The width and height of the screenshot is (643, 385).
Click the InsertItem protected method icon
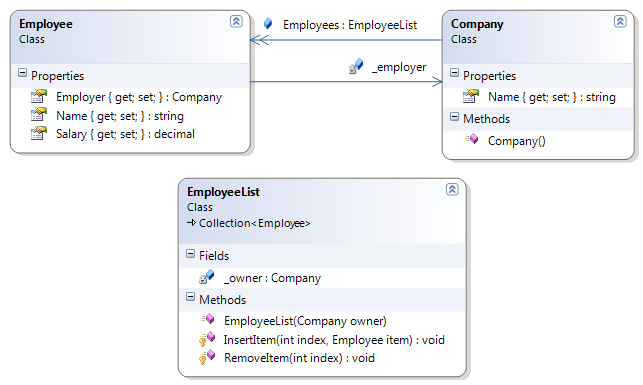click(x=207, y=339)
